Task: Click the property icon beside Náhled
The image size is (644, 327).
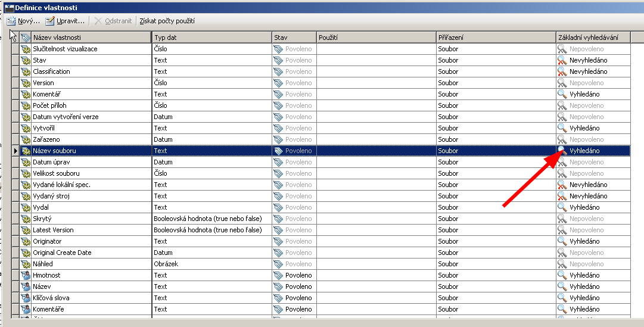Action: [x=26, y=264]
